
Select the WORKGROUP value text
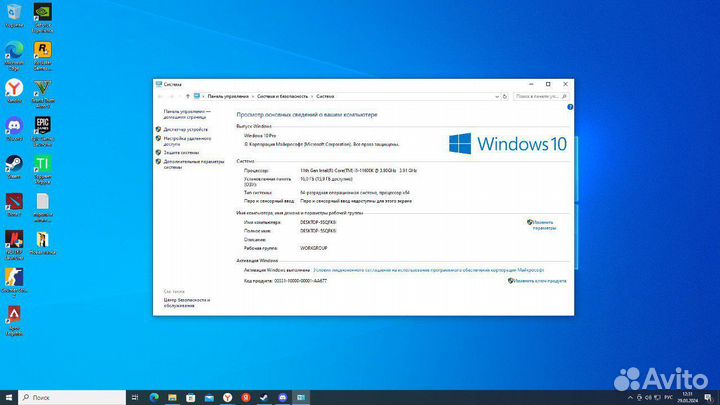(x=314, y=248)
